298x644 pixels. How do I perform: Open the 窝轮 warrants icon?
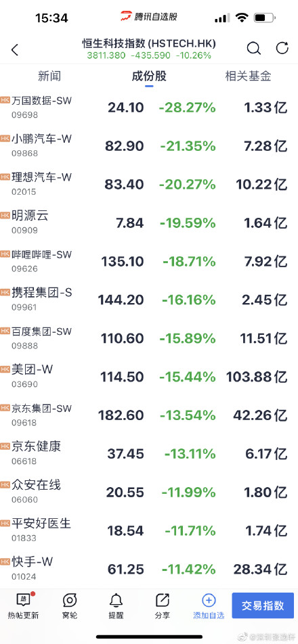pyautogui.click(x=70, y=601)
